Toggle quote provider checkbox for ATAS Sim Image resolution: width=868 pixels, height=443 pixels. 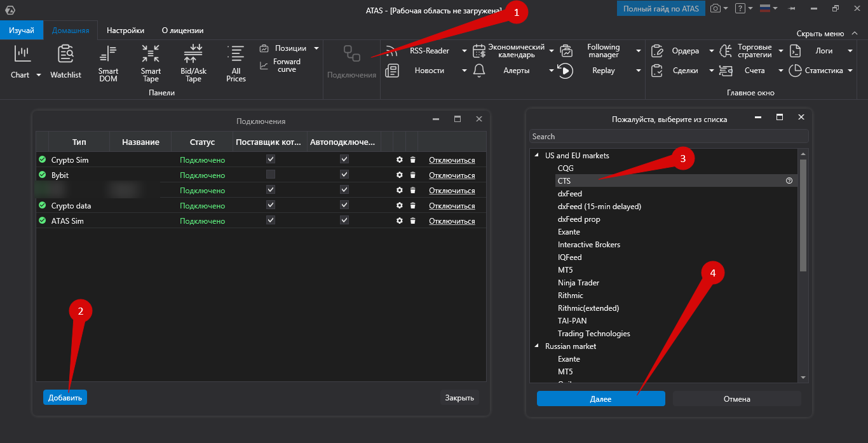tap(271, 221)
